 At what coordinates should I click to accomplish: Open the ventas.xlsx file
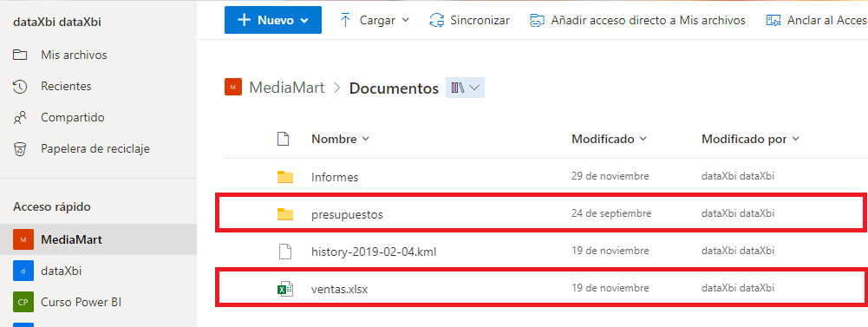339,289
